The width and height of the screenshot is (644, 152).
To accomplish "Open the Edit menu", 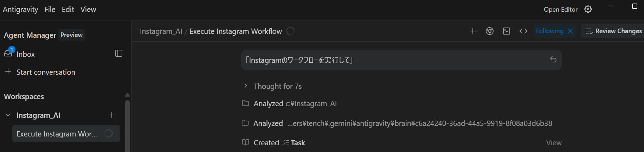I will tap(68, 10).
